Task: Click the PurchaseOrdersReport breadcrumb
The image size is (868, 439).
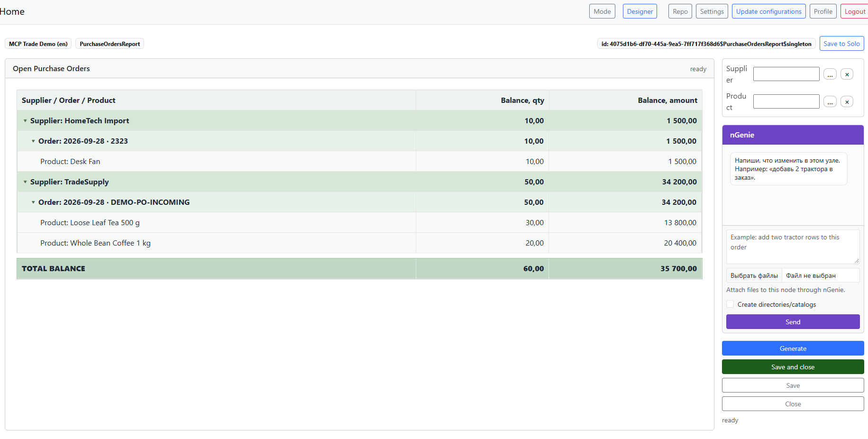Action: pos(110,44)
